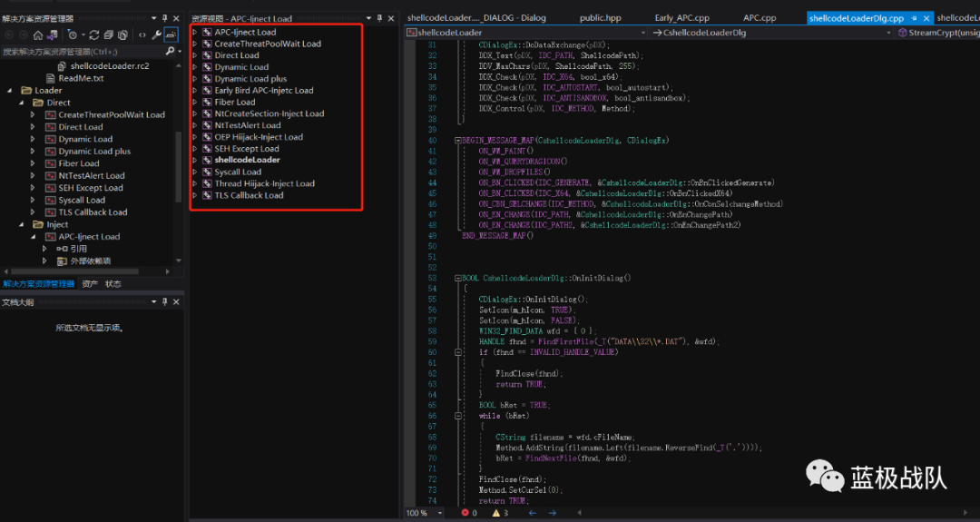Switch to 状态 bottom tab
The image size is (980, 522).
[113, 284]
